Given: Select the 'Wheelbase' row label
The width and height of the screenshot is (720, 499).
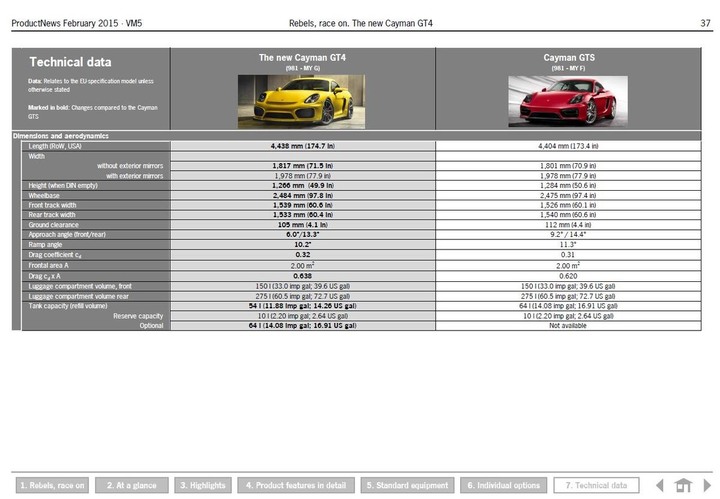Looking at the screenshot, I should click(44, 196).
